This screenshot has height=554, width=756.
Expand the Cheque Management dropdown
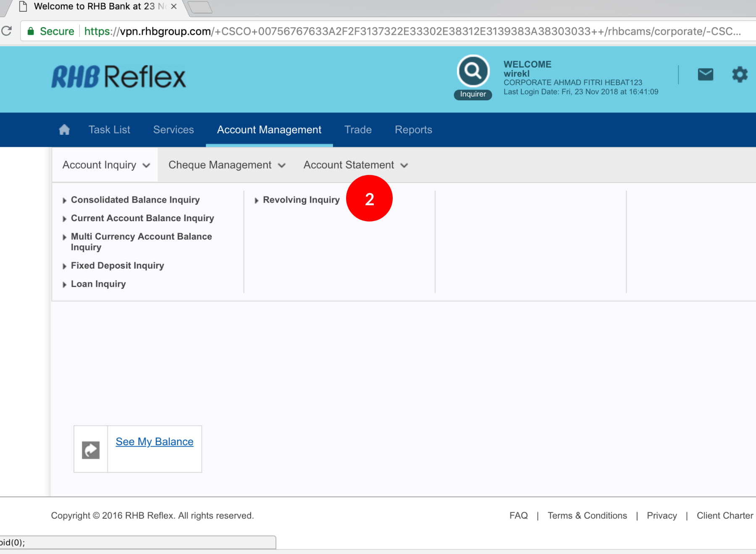point(227,165)
